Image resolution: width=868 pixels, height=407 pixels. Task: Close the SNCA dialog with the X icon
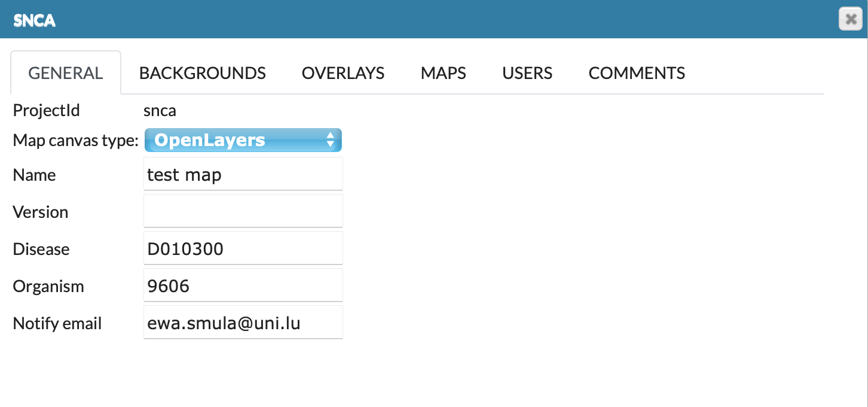(850, 19)
